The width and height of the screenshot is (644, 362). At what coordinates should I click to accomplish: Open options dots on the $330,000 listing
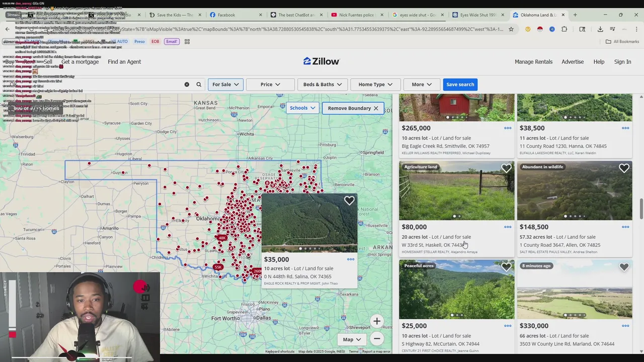coord(625,326)
